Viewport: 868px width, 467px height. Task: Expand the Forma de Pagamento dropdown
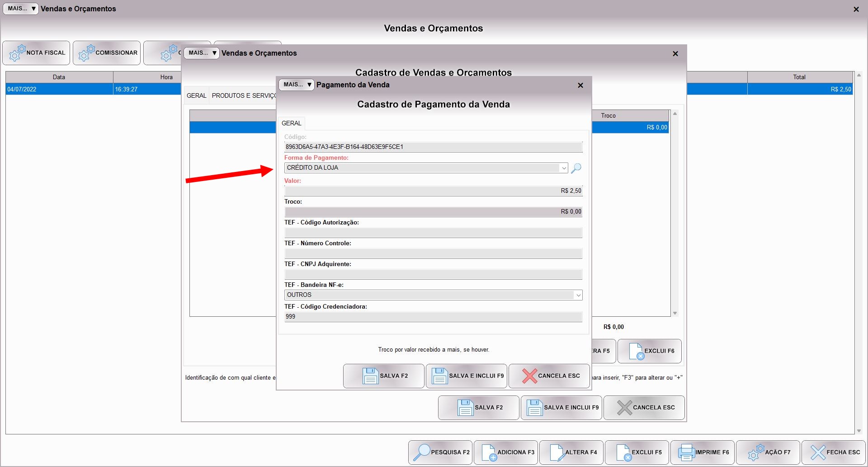(x=564, y=168)
